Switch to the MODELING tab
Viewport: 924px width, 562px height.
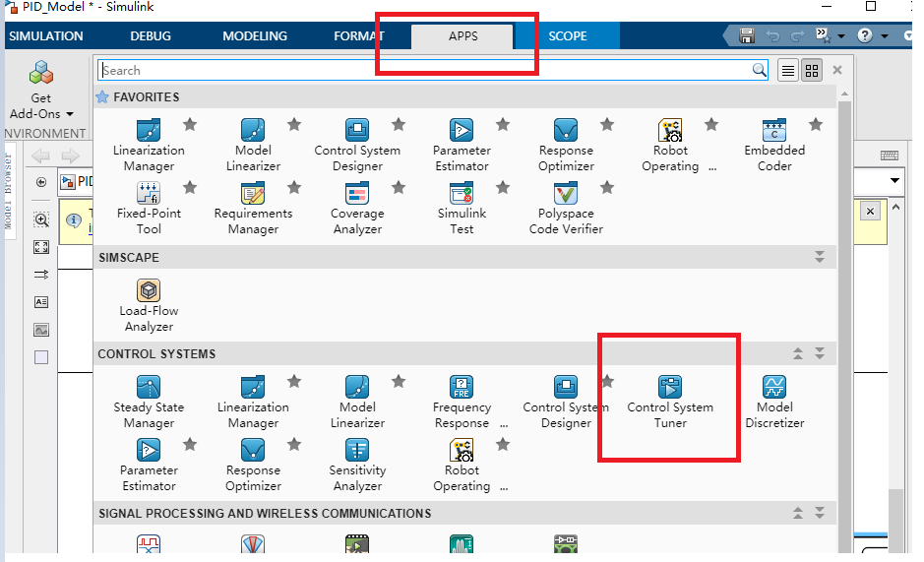[255, 36]
